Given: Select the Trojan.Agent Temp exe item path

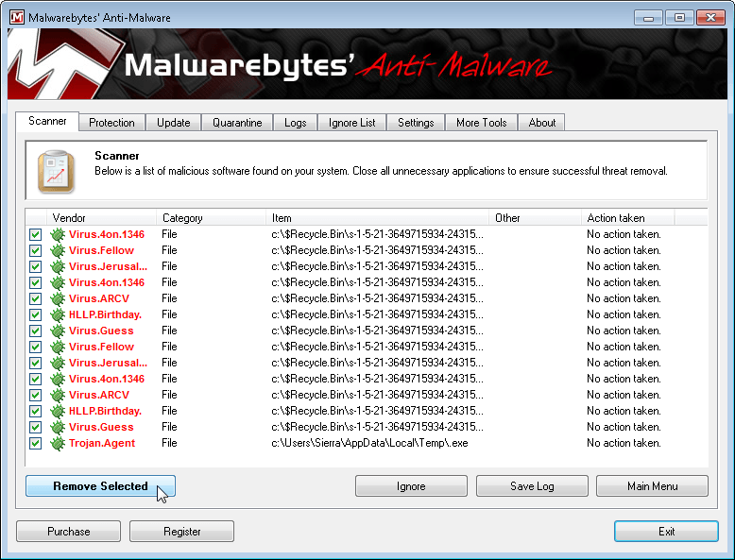Looking at the screenshot, I should (369, 443).
